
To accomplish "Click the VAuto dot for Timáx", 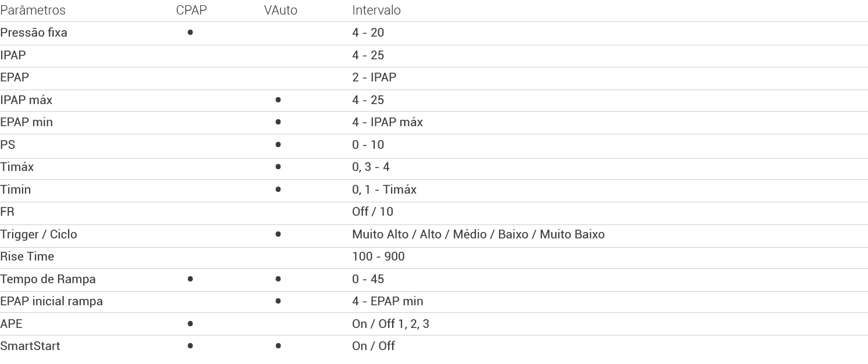I will click(x=278, y=167).
